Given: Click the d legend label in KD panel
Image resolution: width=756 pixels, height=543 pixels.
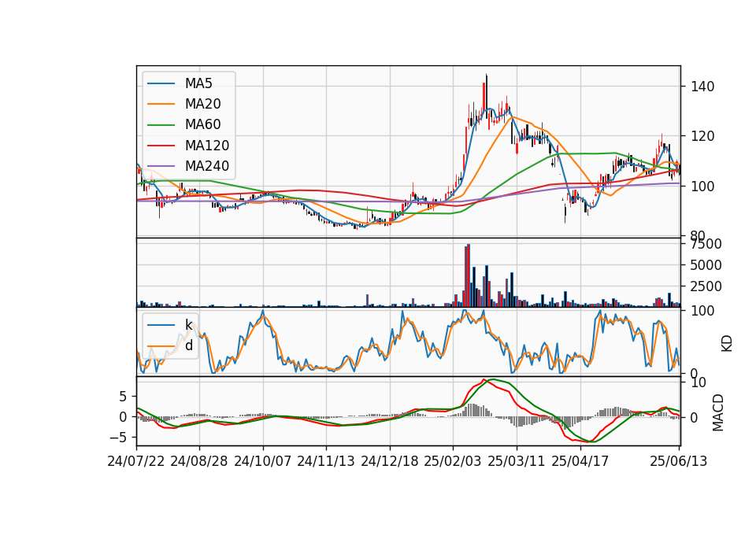Looking at the screenshot, I should point(189,345).
